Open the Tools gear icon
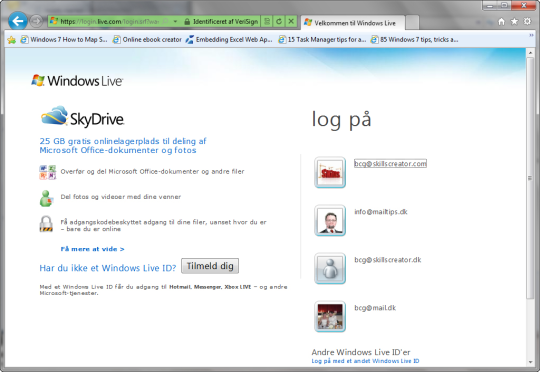The height and width of the screenshot is (372, 540). coord(527,21)
